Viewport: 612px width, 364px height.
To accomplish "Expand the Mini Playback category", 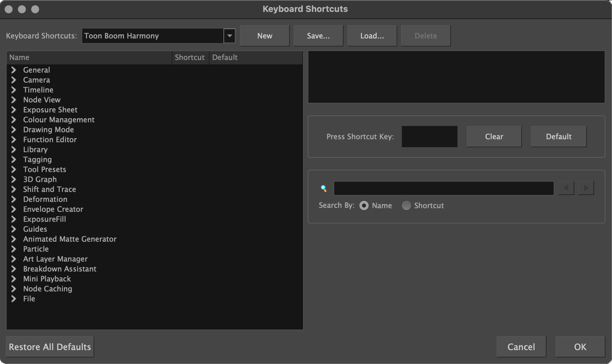I will (x=14, y=279).
